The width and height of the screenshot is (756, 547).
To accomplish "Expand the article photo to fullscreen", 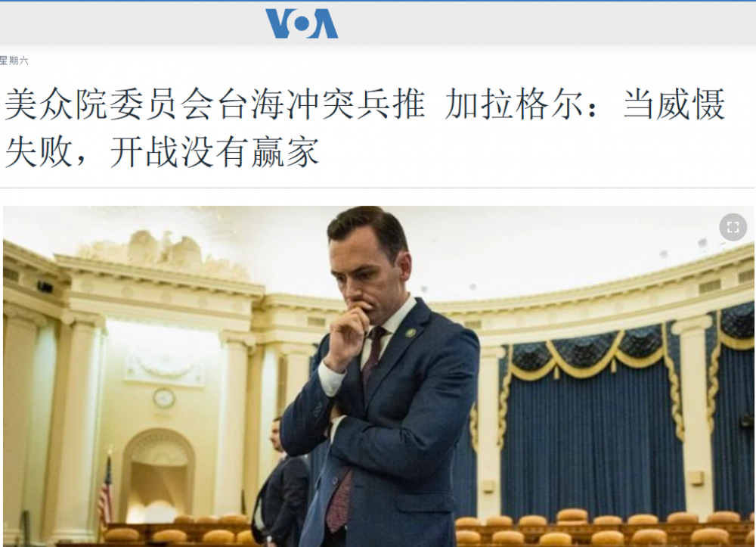I will click(x=733, y=227).
